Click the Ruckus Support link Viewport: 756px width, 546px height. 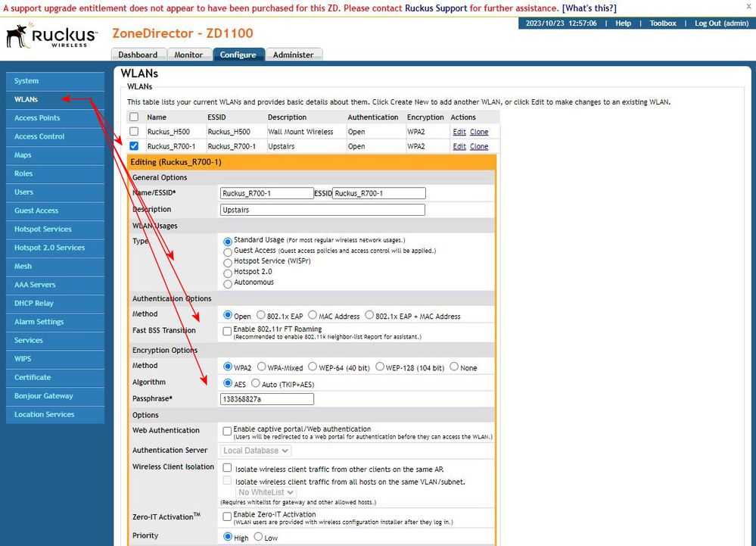coord(437,8)
